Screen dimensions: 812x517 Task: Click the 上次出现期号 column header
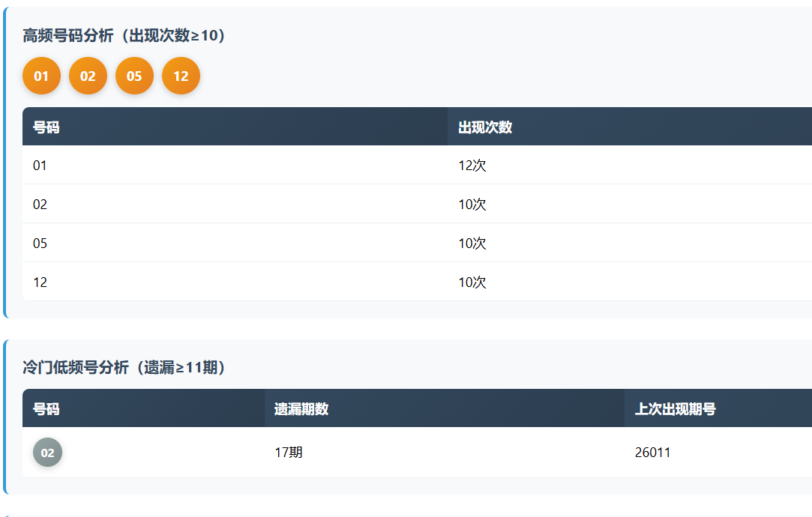pos(676,409)
